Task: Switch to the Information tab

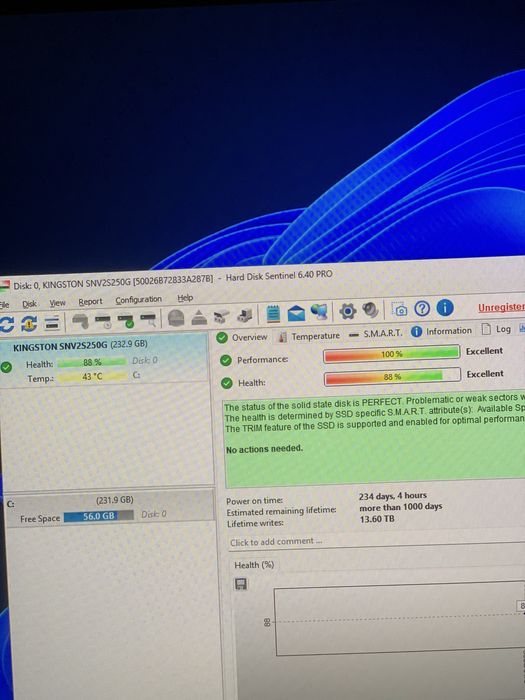Action: pyautogui.click(x=441, y=331)
